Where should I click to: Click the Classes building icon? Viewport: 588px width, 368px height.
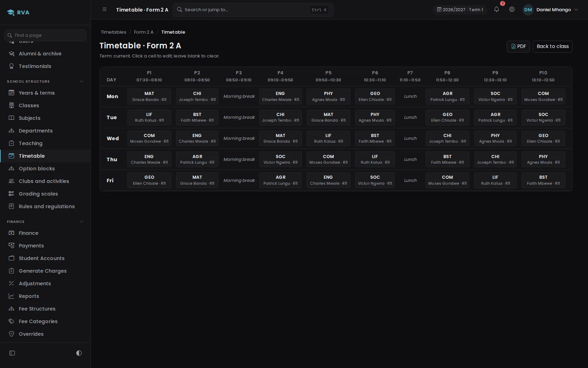click(12, 105)
